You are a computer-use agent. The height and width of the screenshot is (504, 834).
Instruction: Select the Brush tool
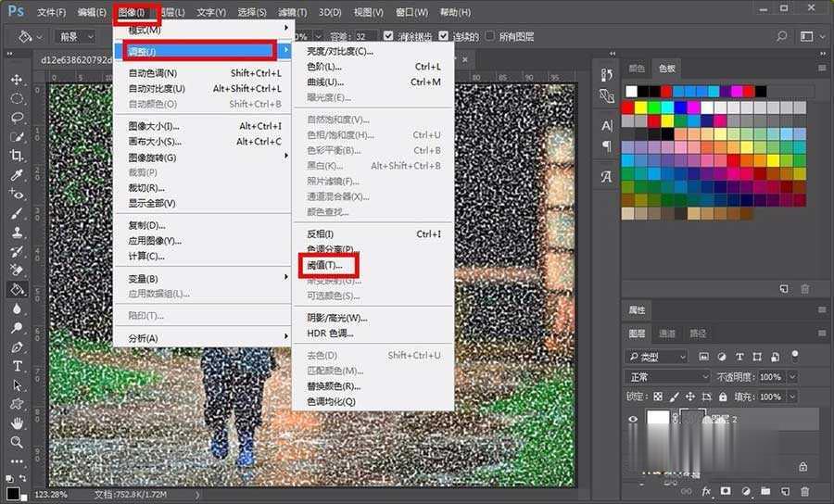click(17, 213)
